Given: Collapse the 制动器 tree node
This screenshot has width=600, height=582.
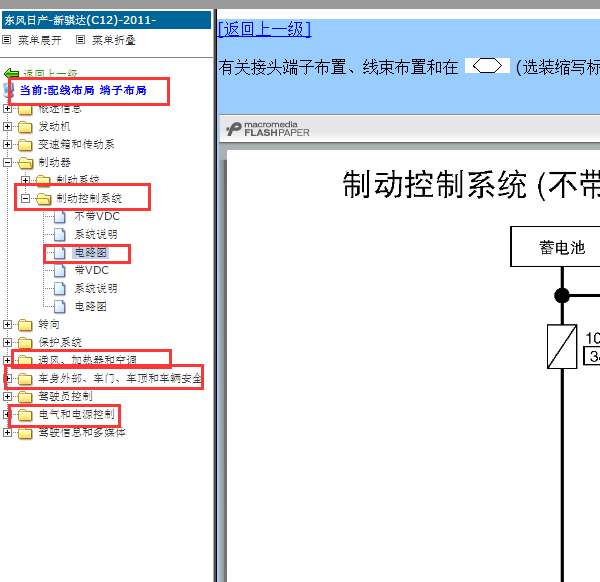Looking at the screenshot, I should tap(7, 162).
